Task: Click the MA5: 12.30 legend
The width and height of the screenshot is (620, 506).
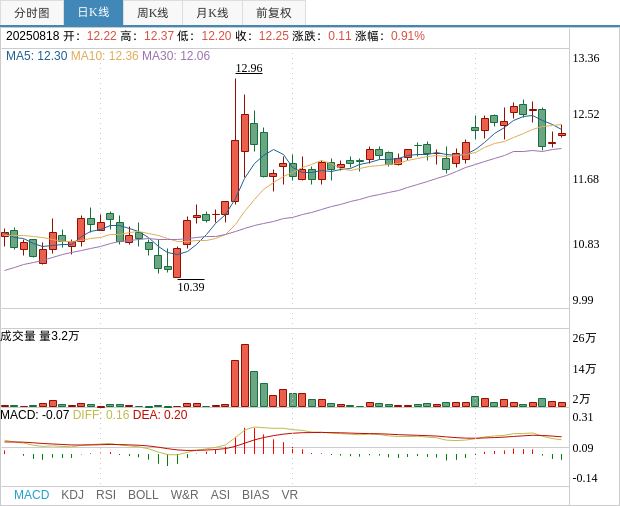Action: 37,56
